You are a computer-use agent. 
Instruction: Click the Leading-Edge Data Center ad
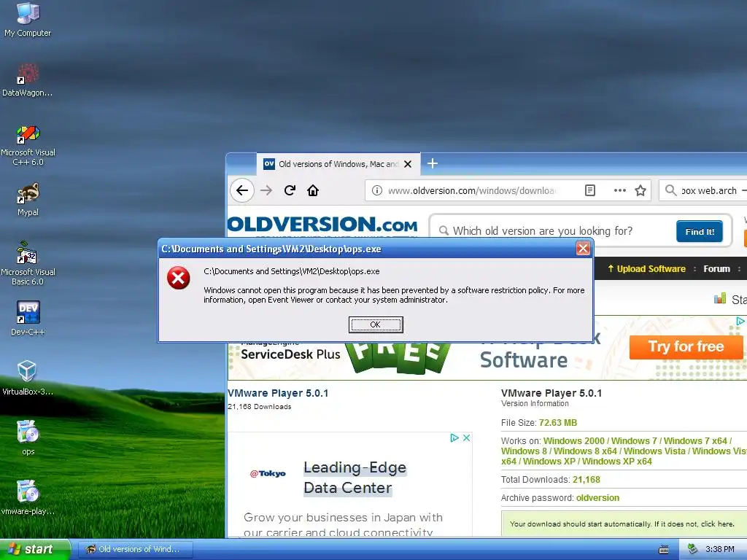[355, 478]
